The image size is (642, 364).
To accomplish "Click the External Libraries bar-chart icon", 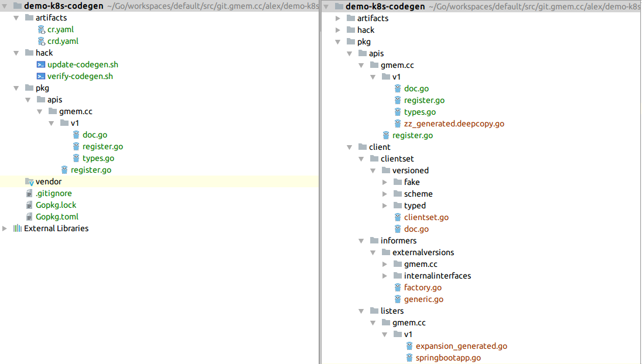I will point(18,229).
